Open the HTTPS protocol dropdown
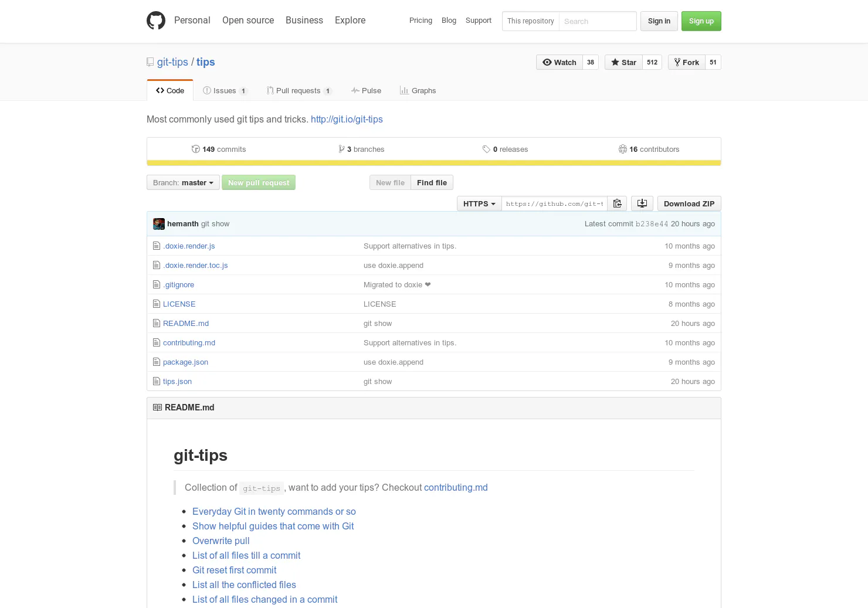 click(x=479, y=203)
